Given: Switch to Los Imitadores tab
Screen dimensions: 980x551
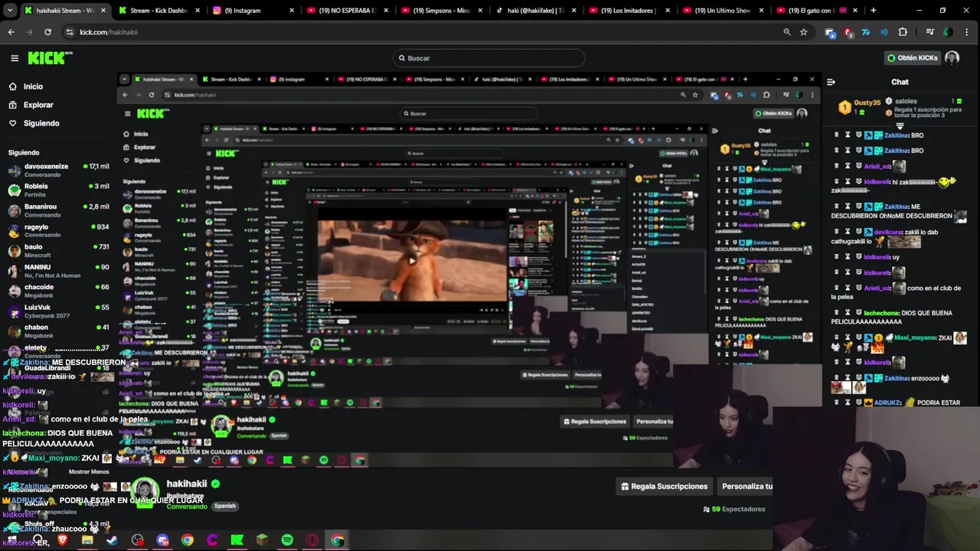Looking at the screenshot, I should click(x=629, y=11).
